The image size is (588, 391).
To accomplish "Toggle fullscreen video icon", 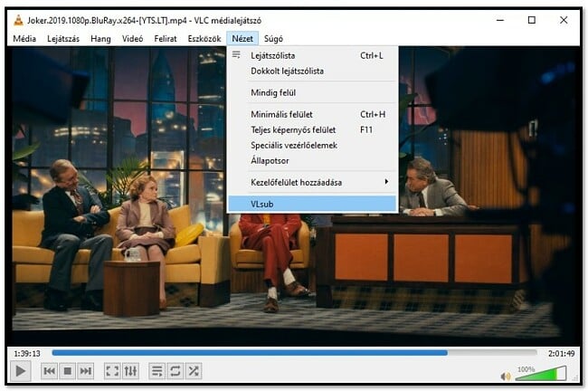I will tap(112, 371).
